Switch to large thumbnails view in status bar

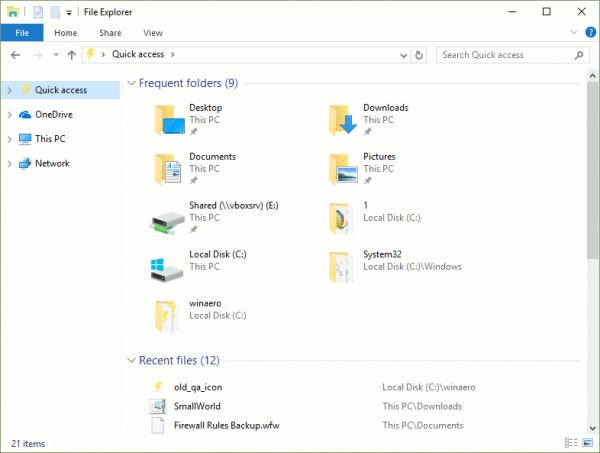[x=587, y=443]
